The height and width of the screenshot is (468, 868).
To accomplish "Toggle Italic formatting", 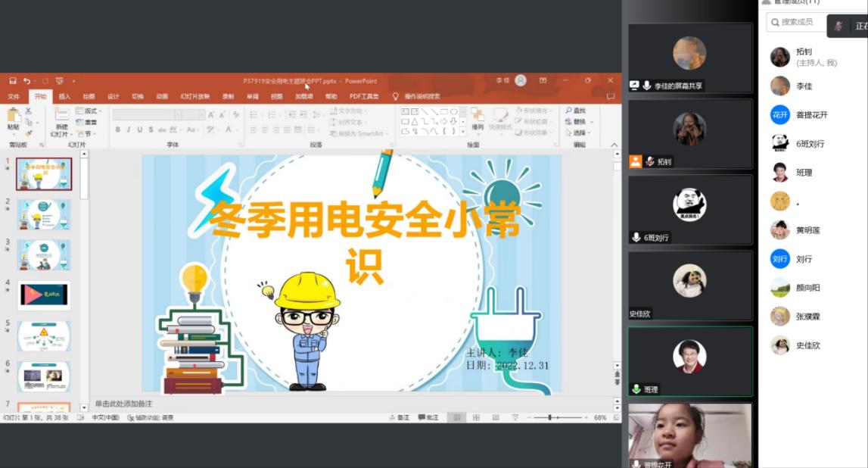I will click(129, 129).
